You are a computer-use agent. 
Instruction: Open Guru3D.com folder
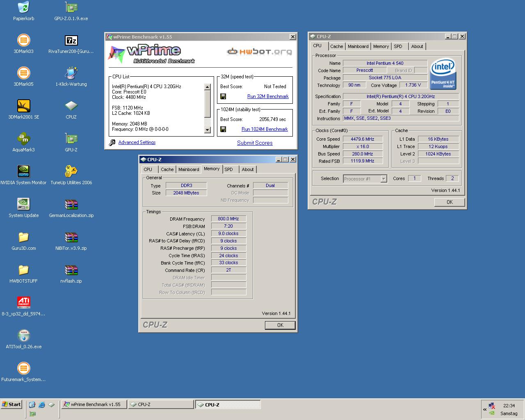tap(23, 237)
